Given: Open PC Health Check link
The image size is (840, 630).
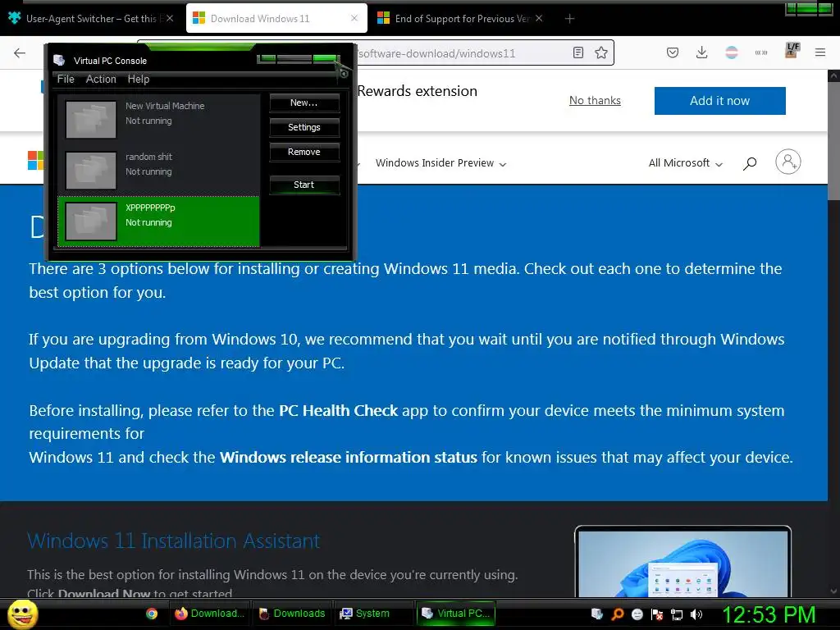Looking at the screenshot, I should coord(338,410).
